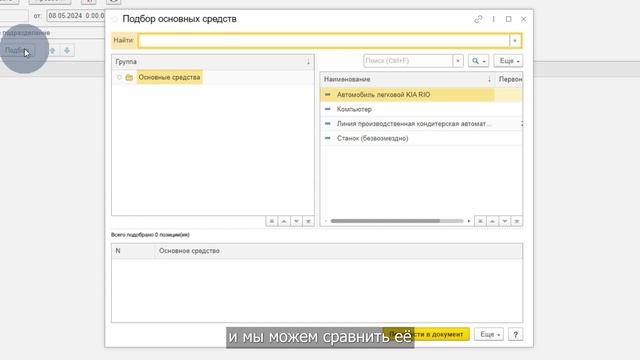
Task: Clear the Поиск field with the x button
Action: point(458,61)
